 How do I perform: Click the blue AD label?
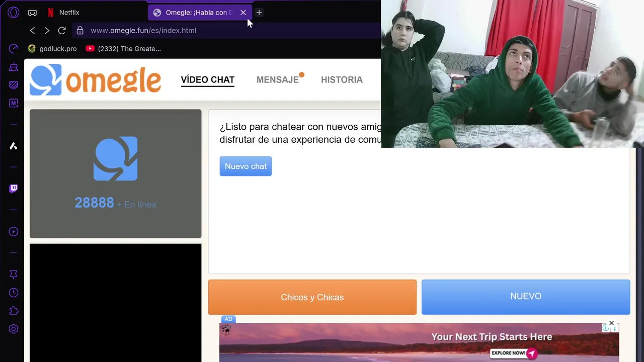(x=228, y=319)
